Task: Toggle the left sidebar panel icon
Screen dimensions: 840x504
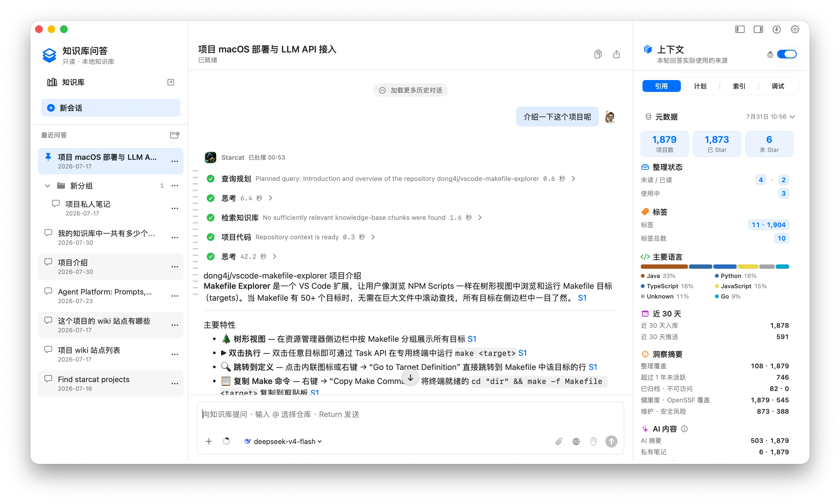Action: 740,29
